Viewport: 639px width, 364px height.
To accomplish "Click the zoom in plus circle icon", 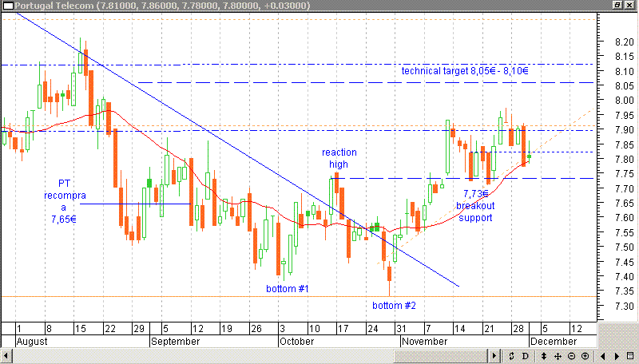I will point(585,356).
